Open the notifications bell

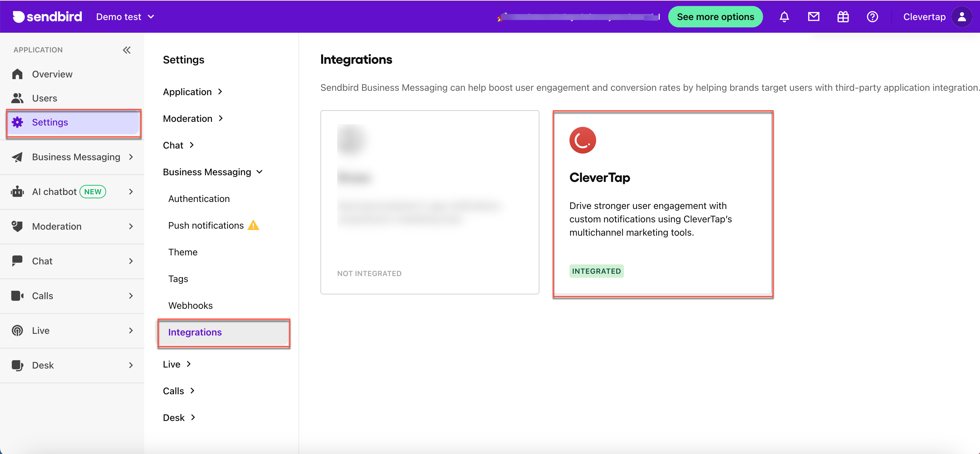pos(784,17)
